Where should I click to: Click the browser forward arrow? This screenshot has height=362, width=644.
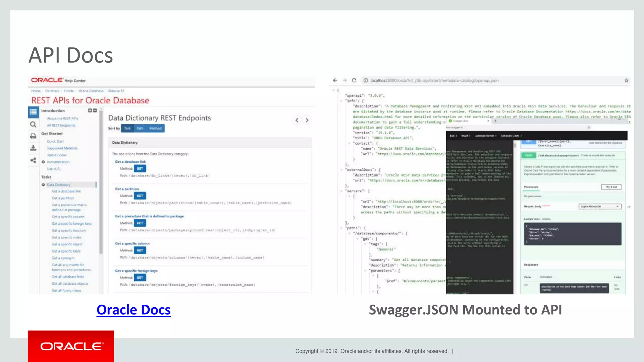345,80
